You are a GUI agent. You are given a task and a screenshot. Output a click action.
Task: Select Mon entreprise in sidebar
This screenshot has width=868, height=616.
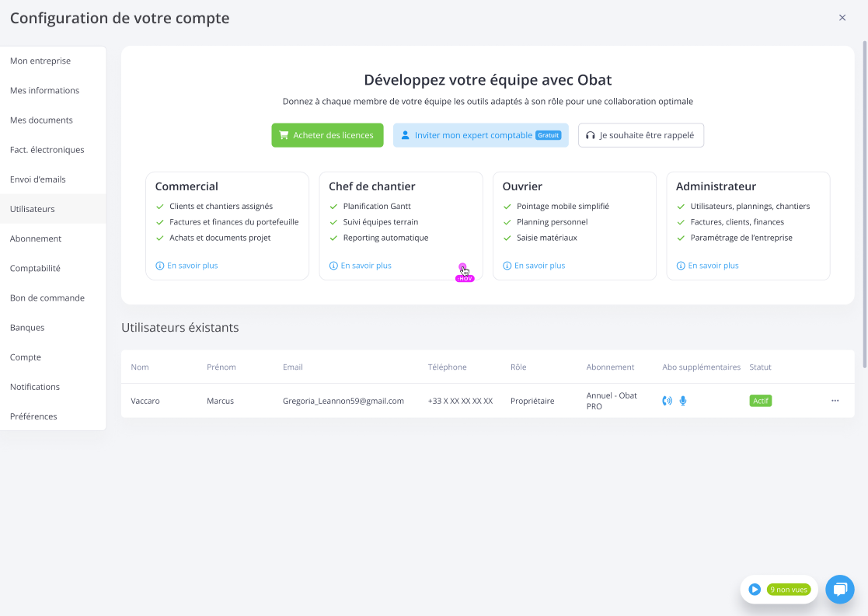coord(40,61)
